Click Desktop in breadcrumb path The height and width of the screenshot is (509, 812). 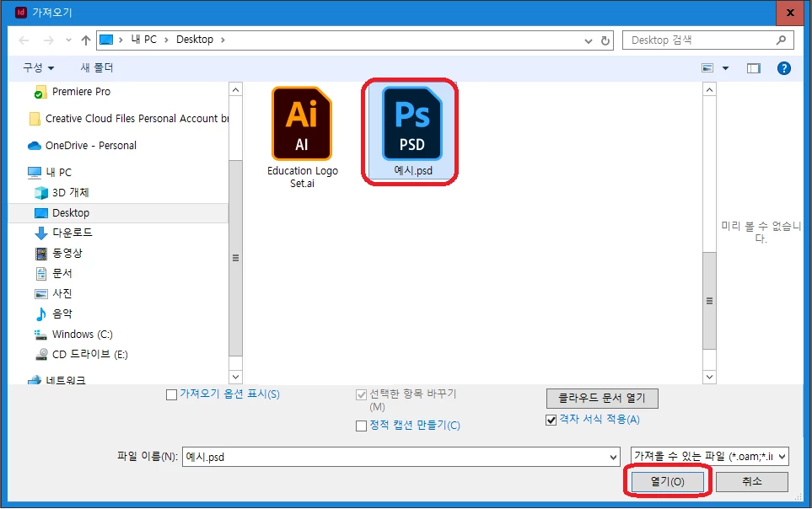tap(195, 40)
